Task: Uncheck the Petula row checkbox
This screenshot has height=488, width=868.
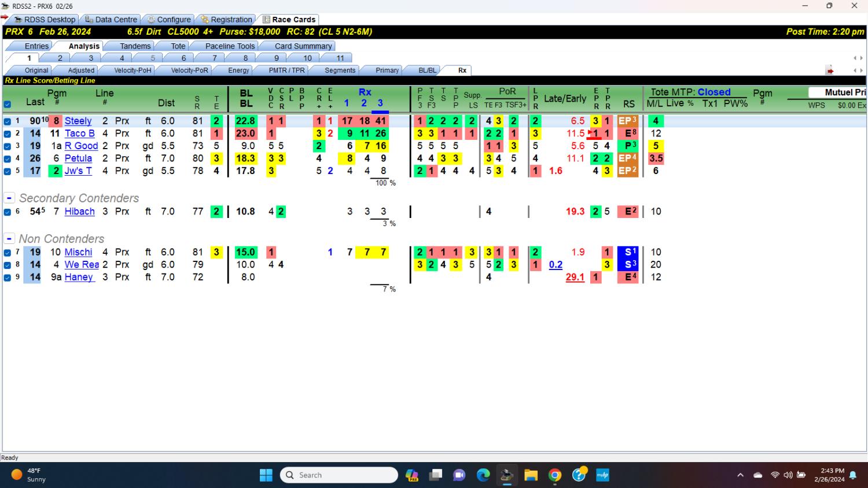Action: [x=8, y=158]
